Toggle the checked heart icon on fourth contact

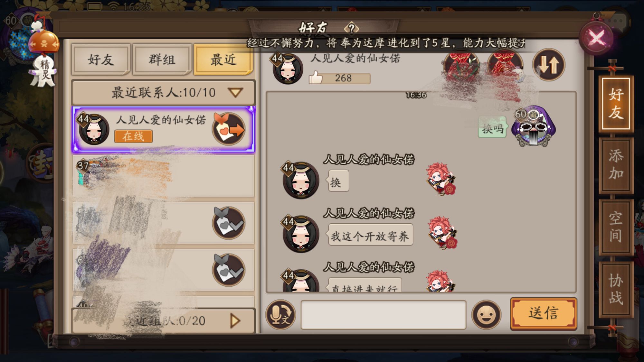[x=229, y=270]
